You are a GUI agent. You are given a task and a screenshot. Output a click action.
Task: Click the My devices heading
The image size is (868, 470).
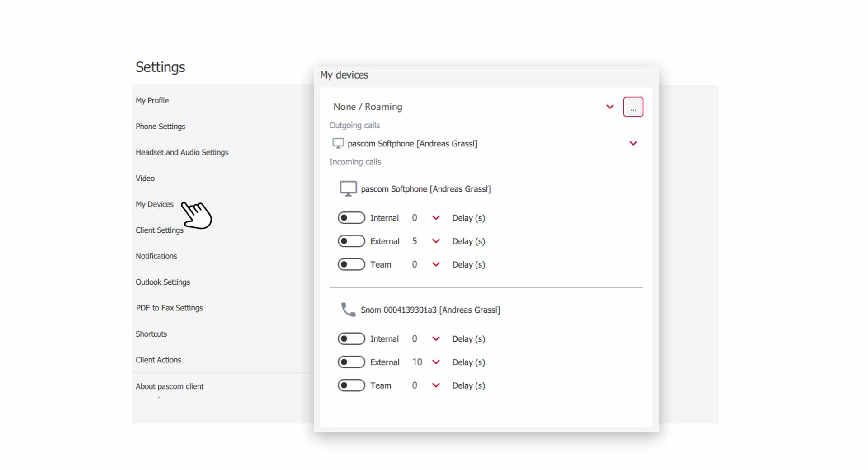[x=344, y=75]
